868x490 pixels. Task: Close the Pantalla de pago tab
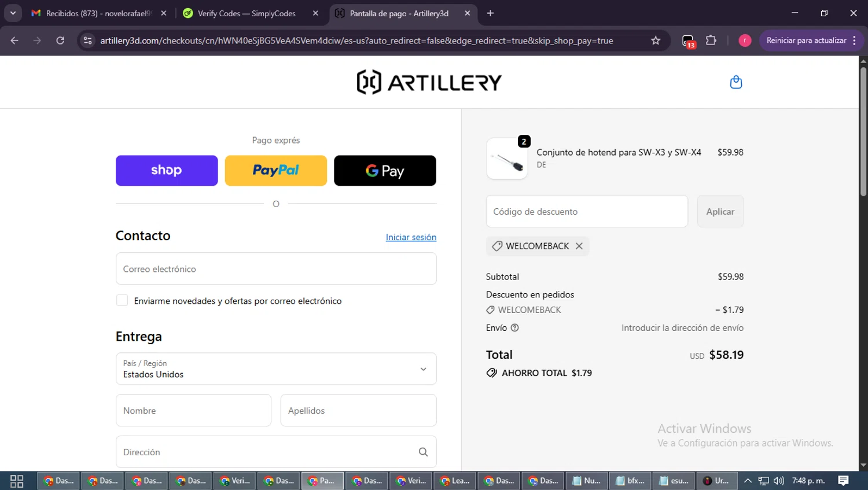[x=467, y=13]
